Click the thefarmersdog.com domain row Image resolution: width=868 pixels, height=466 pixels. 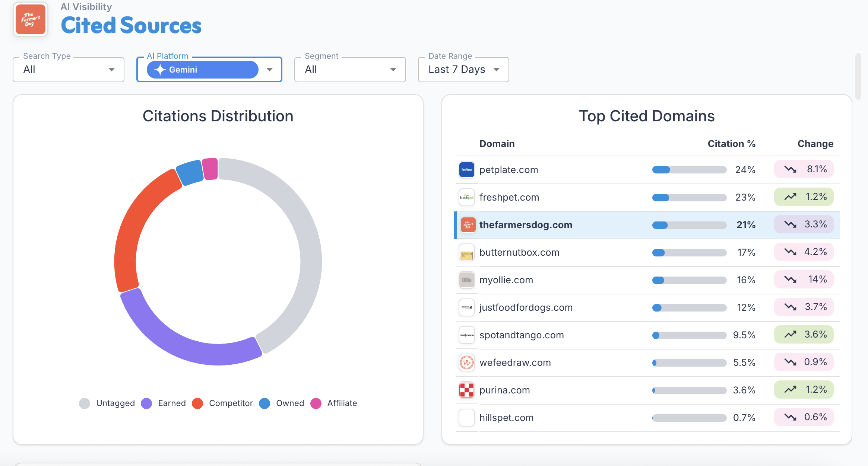(525, 225)
